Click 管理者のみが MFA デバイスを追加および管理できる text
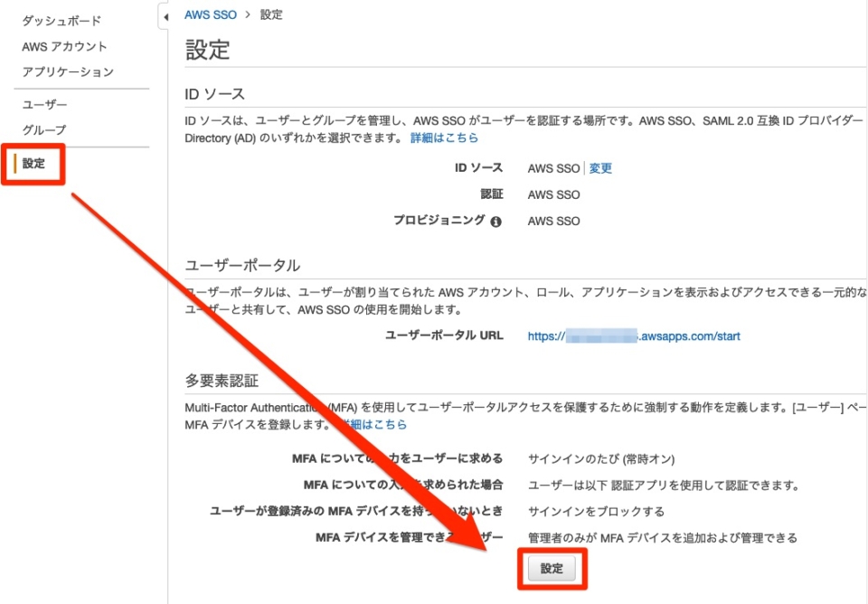This screenshot has height=604, width=868. pyautogui.click(x=663, y=538)
